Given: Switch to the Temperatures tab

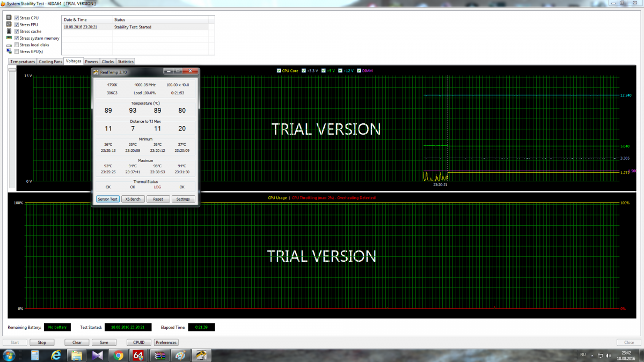Looking at the screenshot, I should tap(23, 62).
